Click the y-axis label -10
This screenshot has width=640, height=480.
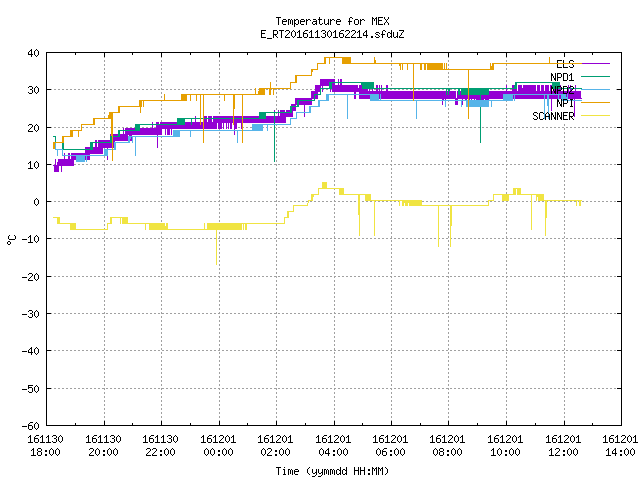(31, 239)
